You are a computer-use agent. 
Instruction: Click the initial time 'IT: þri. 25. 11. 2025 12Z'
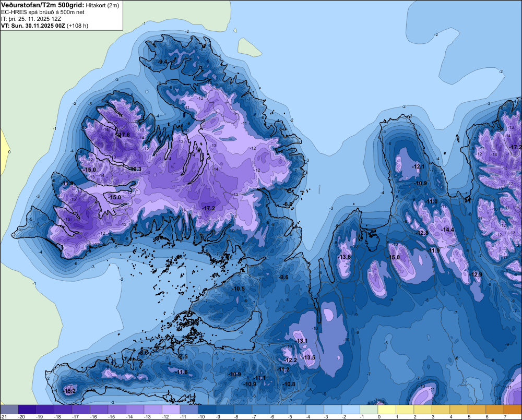31,19
